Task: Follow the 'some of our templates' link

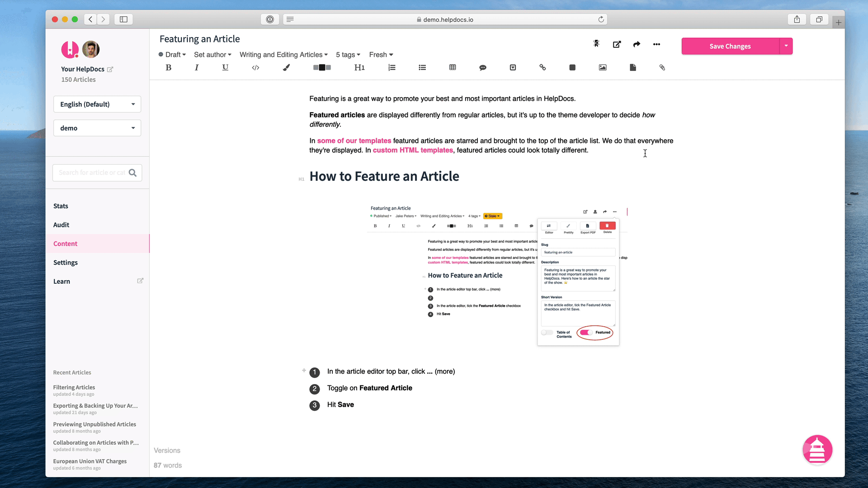Action: pos(354,141)
